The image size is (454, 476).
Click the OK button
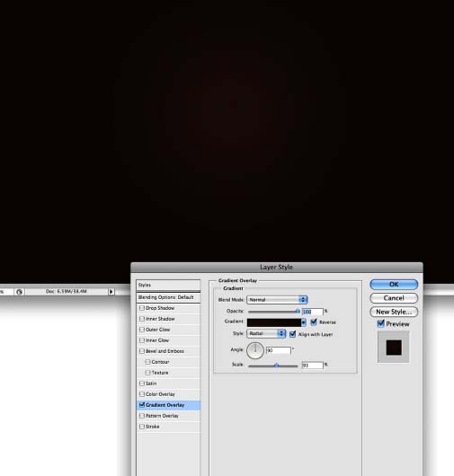tap(394, 285)
